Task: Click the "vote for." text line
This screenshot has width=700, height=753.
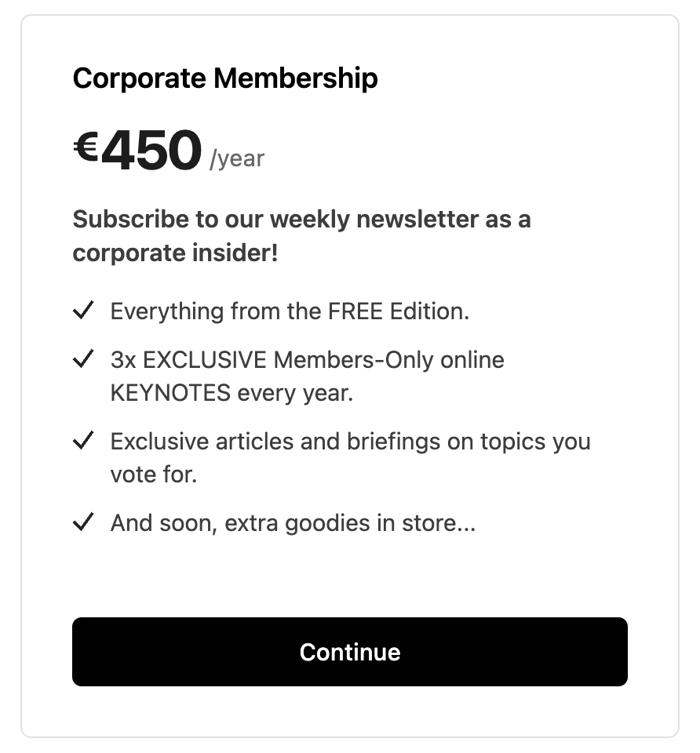Action: (x=153, y=474)
